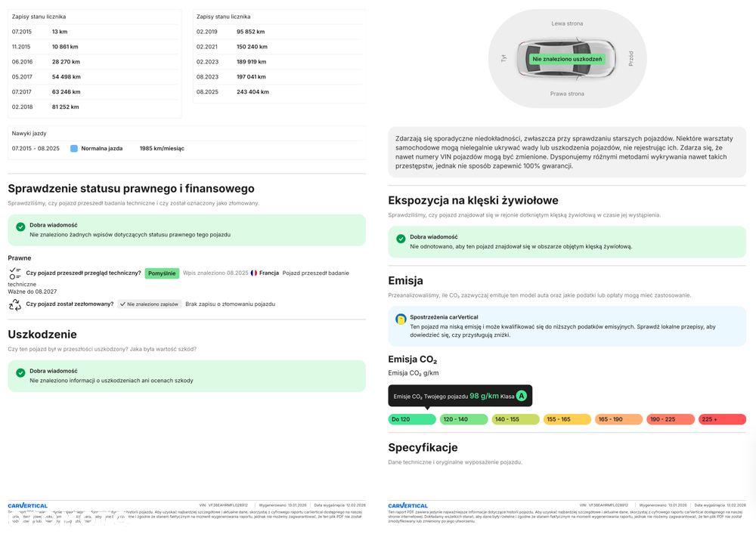Viewport: 756px width, 534px height.
Task: Select the '140 - 155' emission segment
Action: 515,419
